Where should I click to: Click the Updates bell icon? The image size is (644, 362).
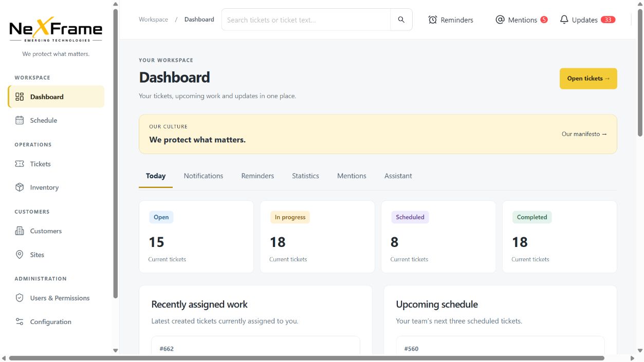564,20
